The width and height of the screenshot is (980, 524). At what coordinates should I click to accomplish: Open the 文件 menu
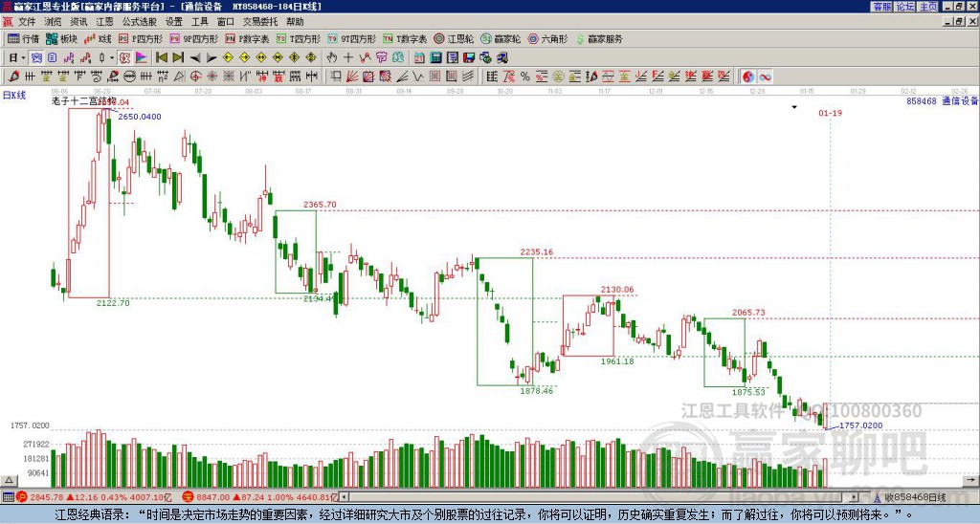click(27, 22)
